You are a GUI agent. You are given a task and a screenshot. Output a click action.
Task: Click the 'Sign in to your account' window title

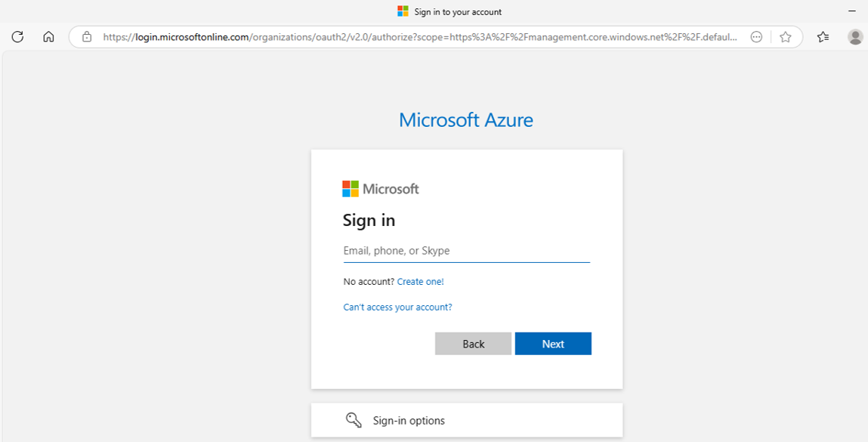tap(458, 11)
